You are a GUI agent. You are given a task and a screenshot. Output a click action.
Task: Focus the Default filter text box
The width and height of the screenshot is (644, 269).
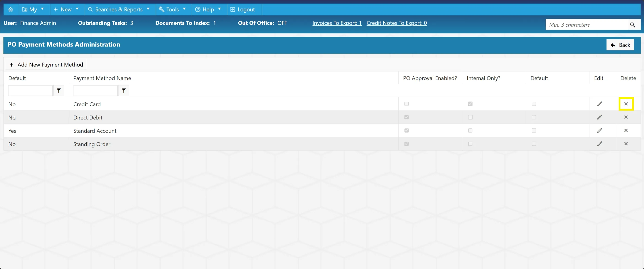30,91
